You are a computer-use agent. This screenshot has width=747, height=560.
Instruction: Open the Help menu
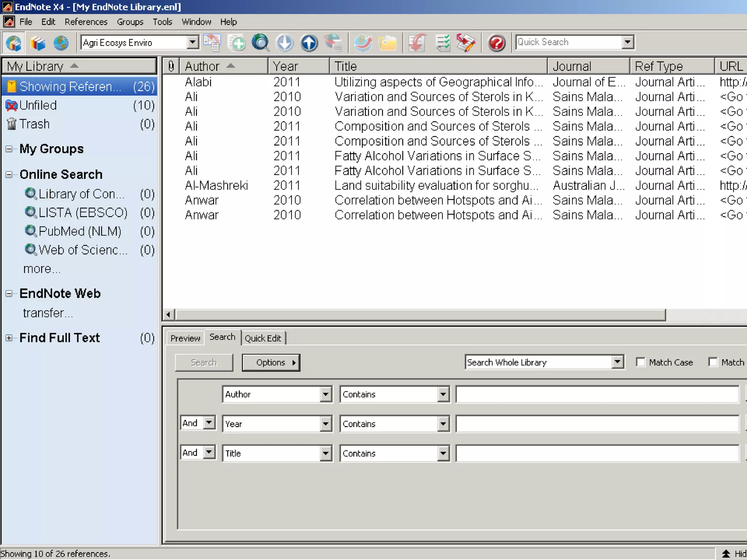228,22
